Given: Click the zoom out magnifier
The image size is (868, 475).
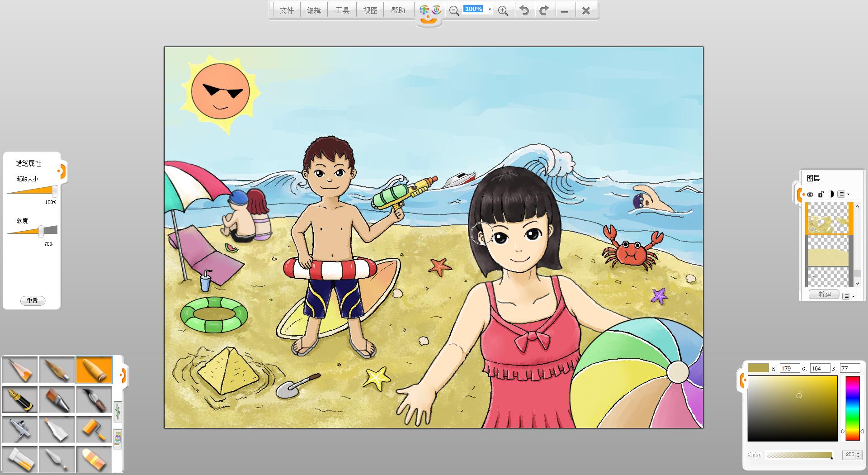Looking at the screenshot, I should (454, 10).
